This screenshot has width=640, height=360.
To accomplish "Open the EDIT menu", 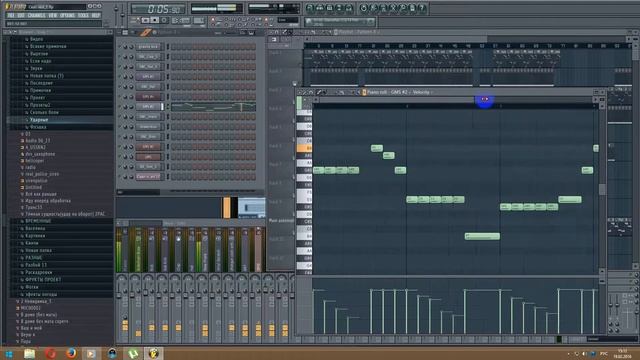I will [21, 16].
